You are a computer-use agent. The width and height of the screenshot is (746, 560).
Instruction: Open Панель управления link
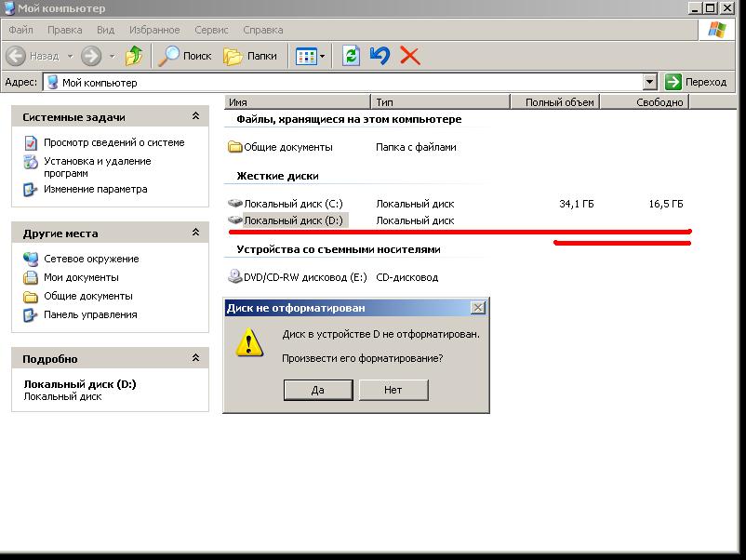(x=90, y=314)
